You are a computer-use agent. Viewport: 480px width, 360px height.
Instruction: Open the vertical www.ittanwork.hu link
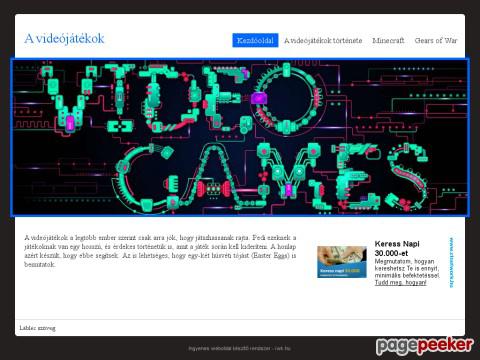(451, 263)
